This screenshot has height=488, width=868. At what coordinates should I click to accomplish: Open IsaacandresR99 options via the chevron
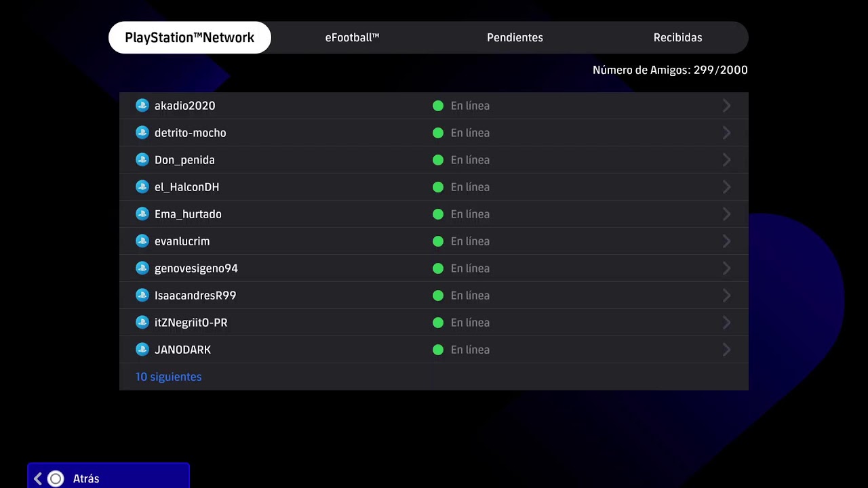[726, 296]
